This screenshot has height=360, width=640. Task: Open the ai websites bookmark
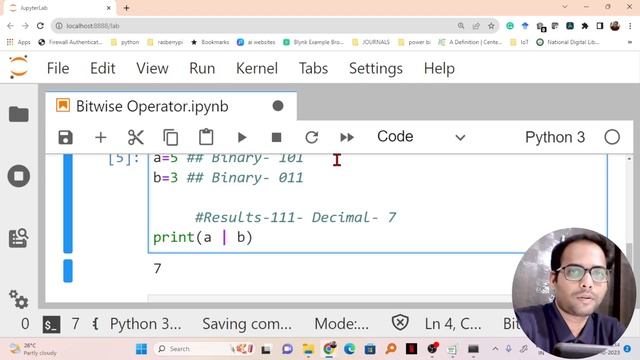(x=256, y=42)
